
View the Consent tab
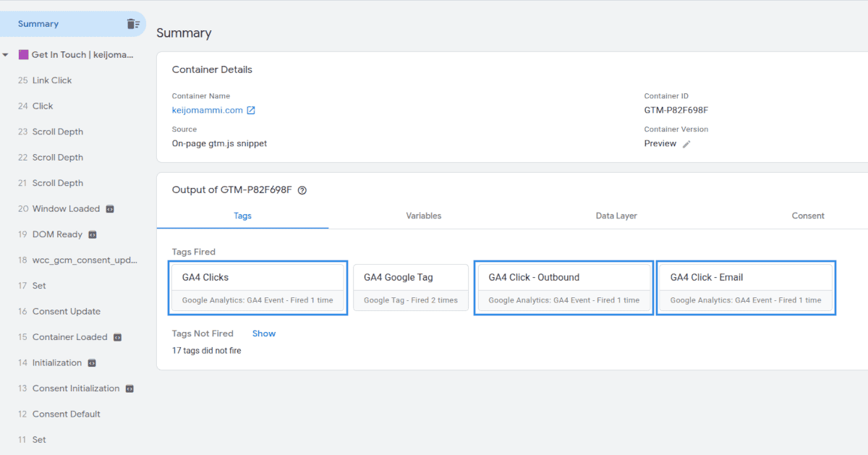tap(808, 216)
